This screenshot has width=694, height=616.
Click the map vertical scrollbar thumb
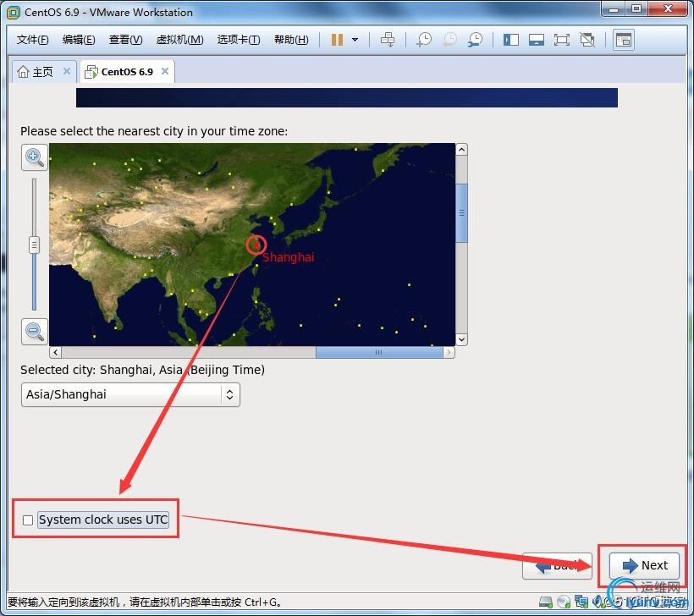click(x=461, y=213)
